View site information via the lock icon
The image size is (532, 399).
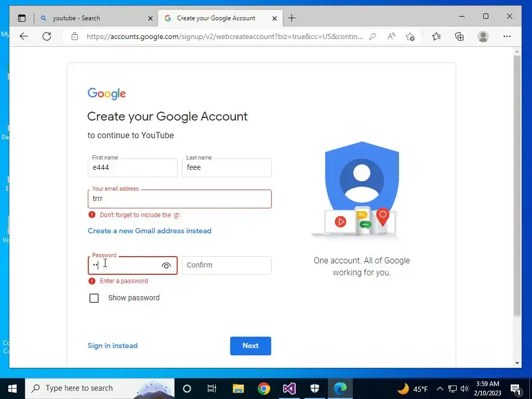75,36
